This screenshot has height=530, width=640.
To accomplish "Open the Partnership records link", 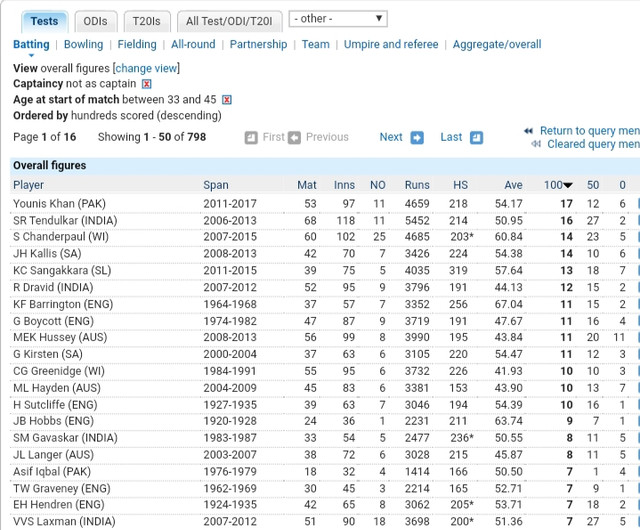I will pos(258,45).
